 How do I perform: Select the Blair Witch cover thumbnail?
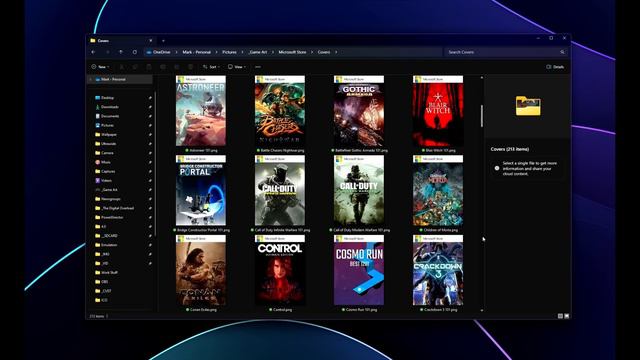tap(438, 111)
